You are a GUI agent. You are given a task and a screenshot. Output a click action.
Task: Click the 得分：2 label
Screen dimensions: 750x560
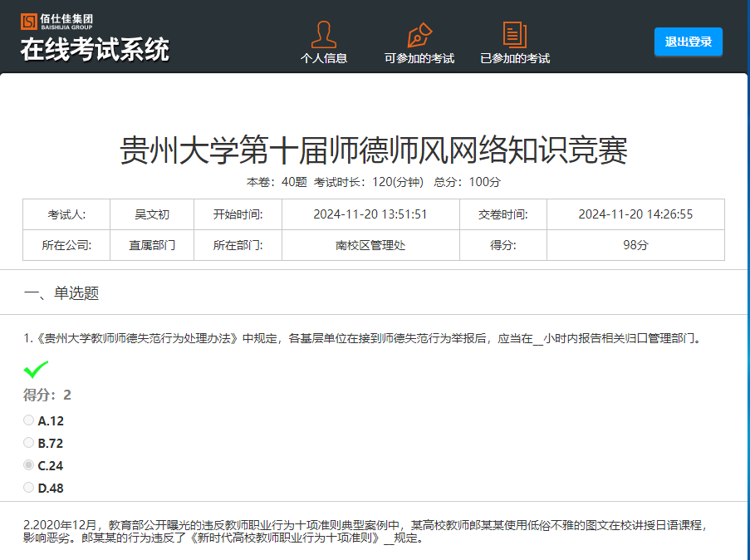(x=47, y=395)
